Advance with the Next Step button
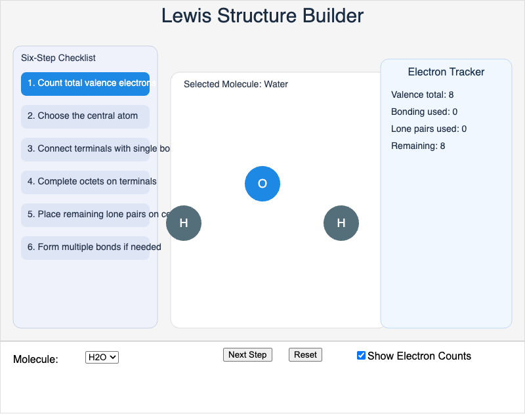Screen dimensions: 525x420 pyautogui.click(x=247, y=354)
